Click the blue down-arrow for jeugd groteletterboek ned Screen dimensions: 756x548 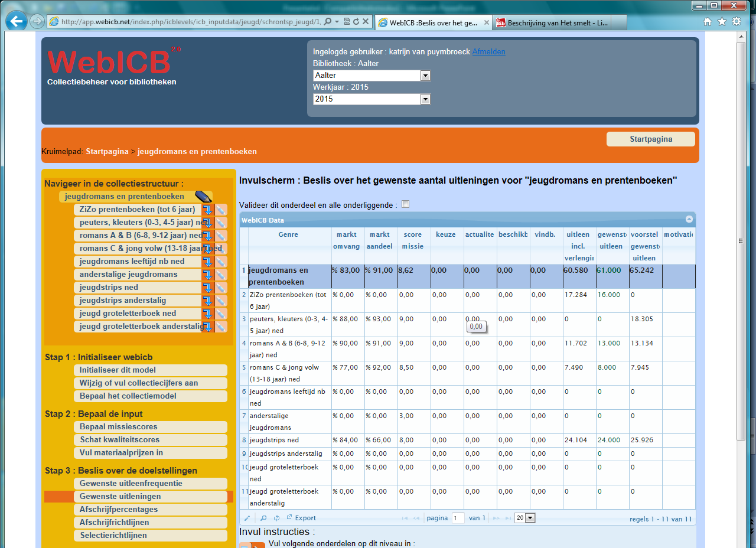(x=207, y=314)
